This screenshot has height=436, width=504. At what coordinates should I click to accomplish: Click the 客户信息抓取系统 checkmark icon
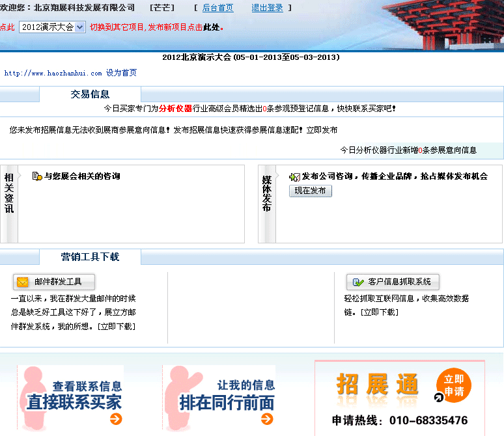point(358,282)
